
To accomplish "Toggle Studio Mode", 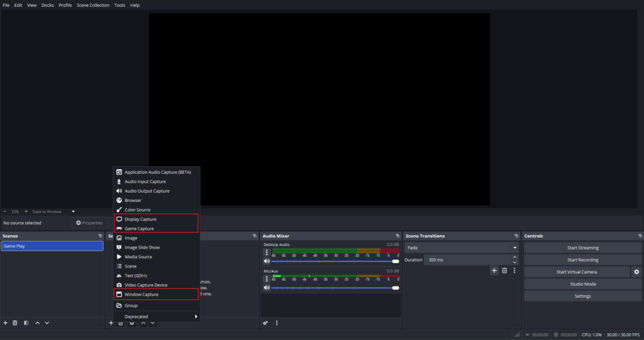I will point(583,284).
